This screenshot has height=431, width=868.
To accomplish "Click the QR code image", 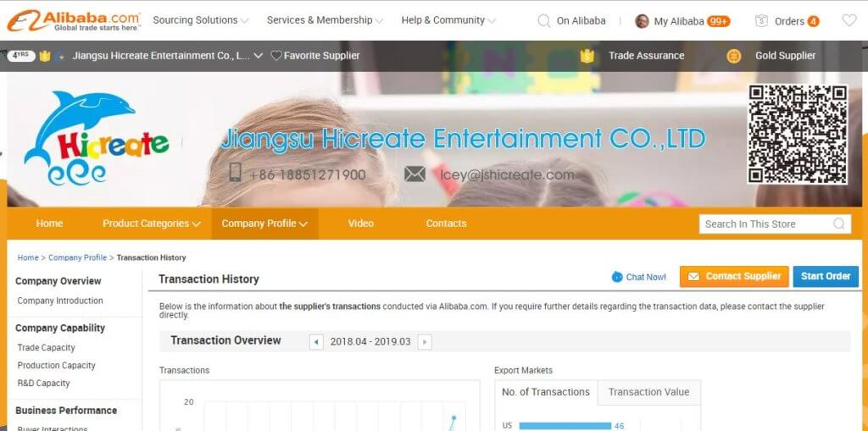I will [x=798, y=134].
